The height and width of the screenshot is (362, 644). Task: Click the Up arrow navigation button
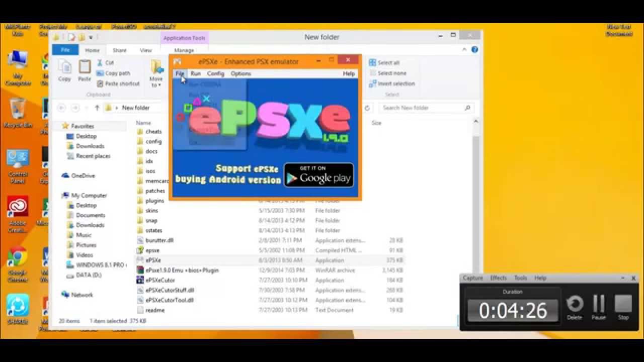pos(97,108)
